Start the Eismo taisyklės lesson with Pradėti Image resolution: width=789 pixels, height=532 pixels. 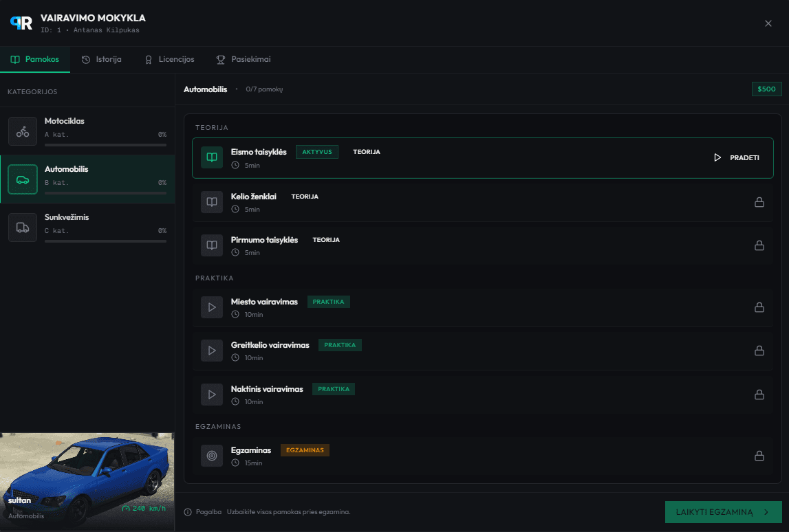point(737,157)
